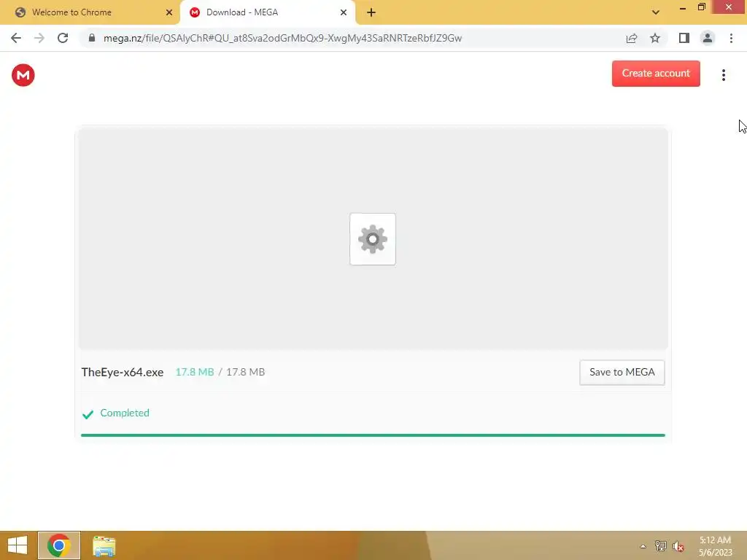The width and height of the screenshot is (747, 560).
Task: Expand the tab search chevron
Action: coord(656,12)
